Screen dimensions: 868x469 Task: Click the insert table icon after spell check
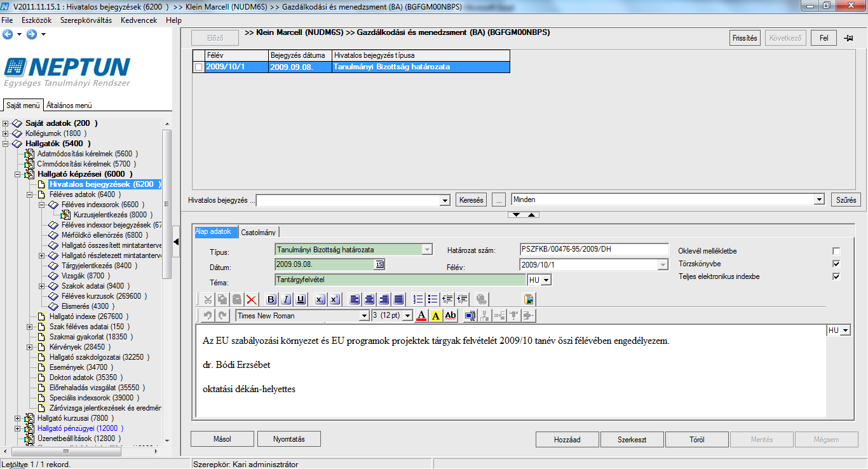tap(470, 315)
